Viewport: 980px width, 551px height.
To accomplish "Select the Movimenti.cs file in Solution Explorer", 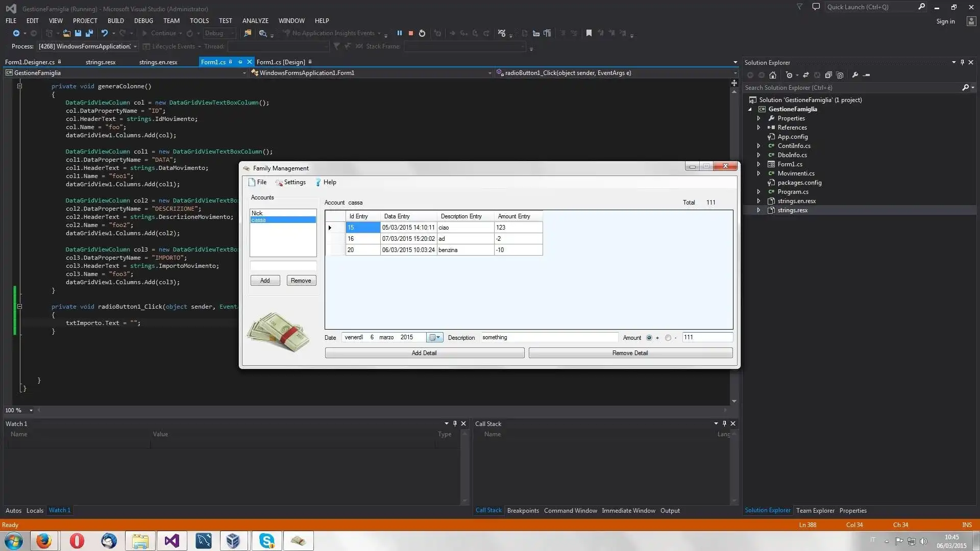I will 796,173.
